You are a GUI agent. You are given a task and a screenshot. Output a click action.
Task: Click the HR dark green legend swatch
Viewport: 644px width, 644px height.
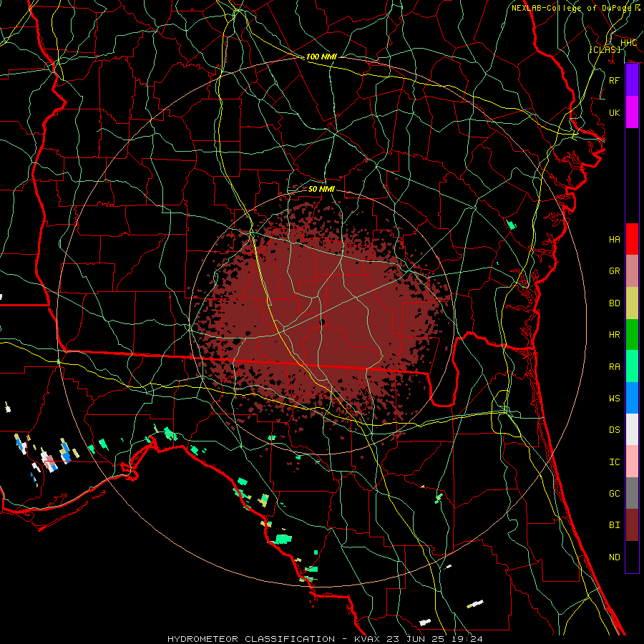tap(632, 335)
